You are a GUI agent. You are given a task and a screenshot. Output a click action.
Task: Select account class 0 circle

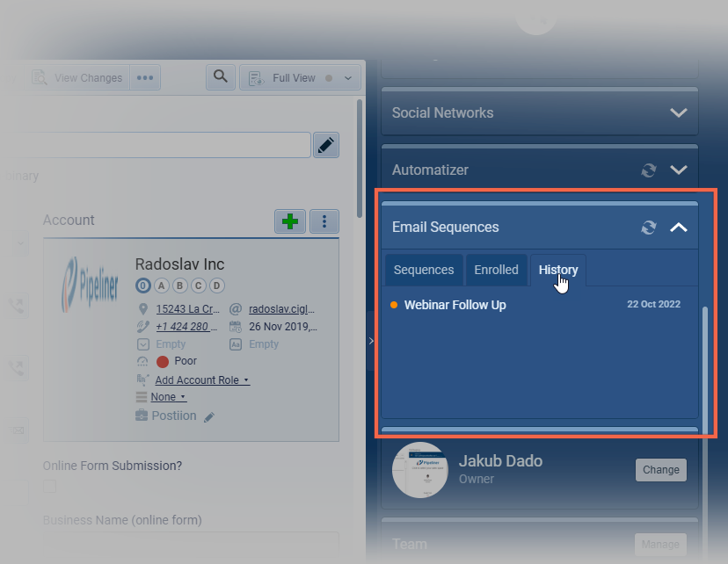143,286
